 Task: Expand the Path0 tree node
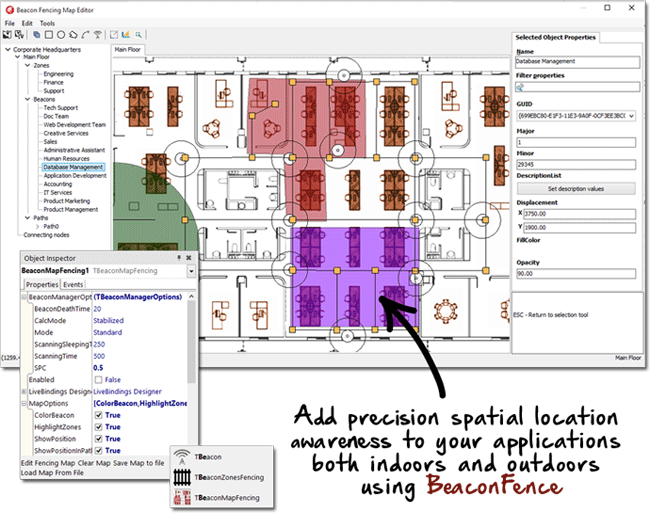click(x=37, y=227)
